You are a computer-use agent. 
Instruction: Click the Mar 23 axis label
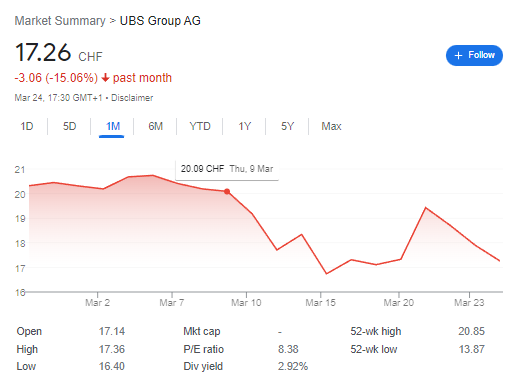point(469,303)
